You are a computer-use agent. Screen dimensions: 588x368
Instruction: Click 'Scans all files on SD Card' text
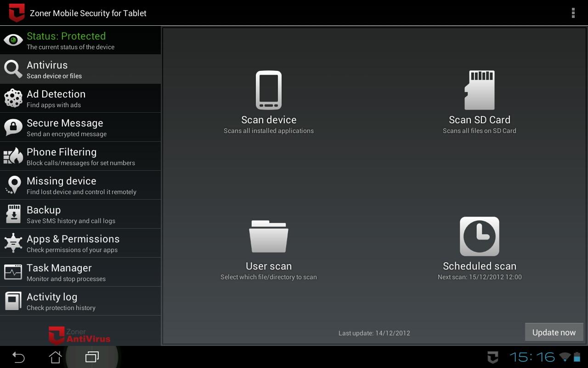tap(480, 131)
